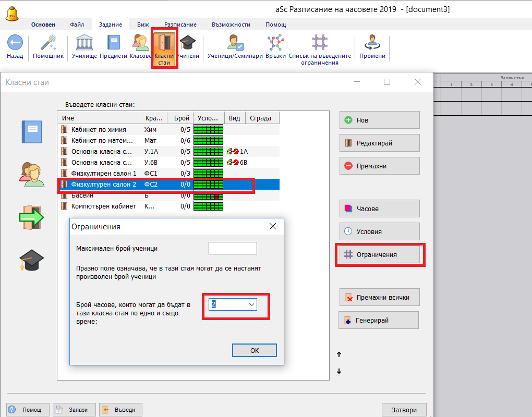Click the Генерирай button
Viewport: 532px width, 417px height.
[379, 321]
